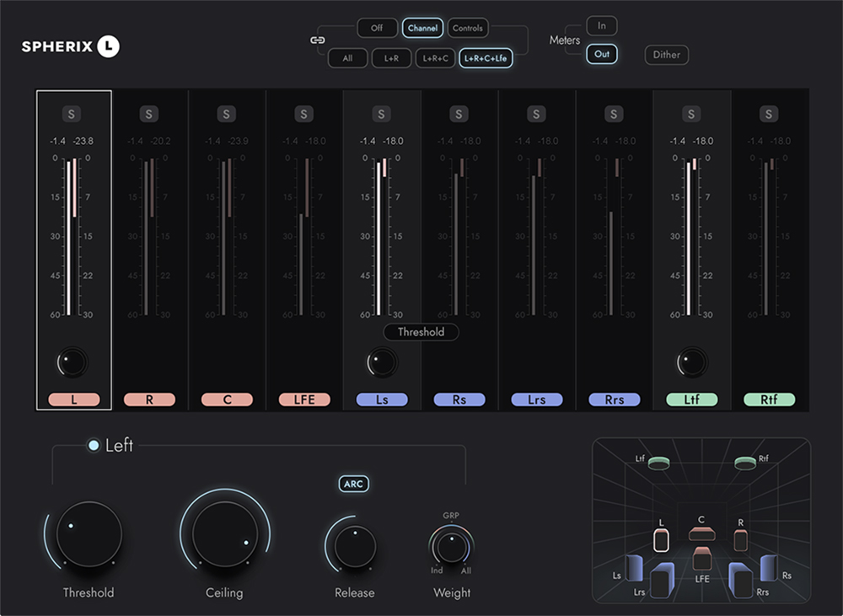Select the L channel label
Image resolution: width=843 pixels, height=616 pixels.
[x=74, y=399]
